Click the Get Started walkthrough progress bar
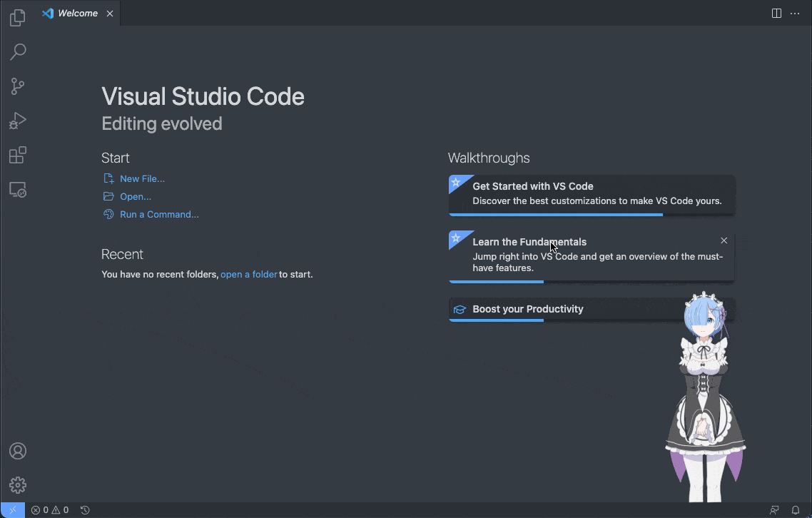The height and width of the screenshot is (518, 812). 555,214
